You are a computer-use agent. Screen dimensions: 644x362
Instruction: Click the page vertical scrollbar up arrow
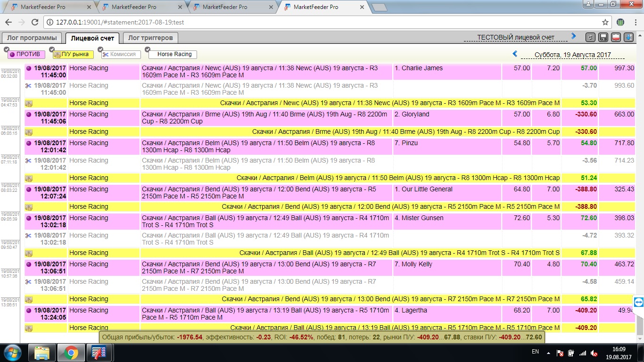pos(639,36)
